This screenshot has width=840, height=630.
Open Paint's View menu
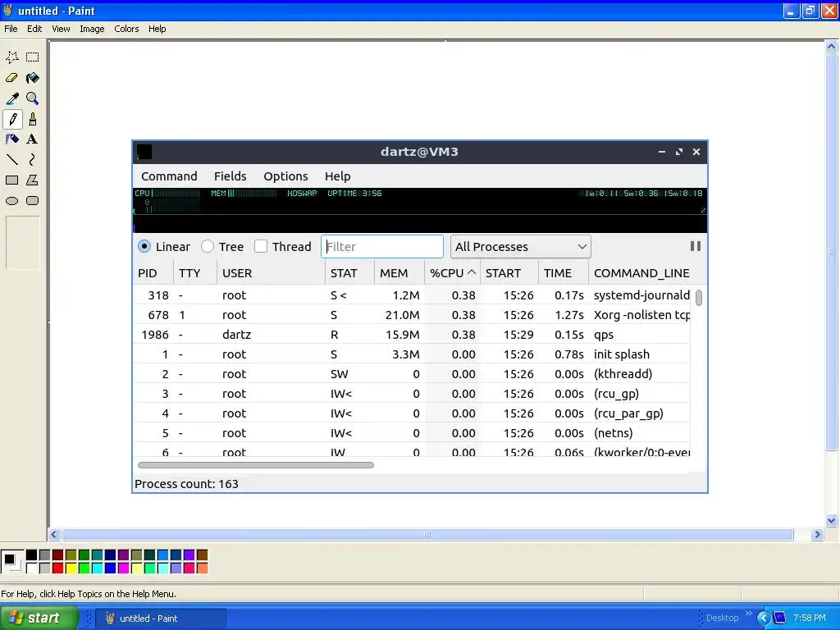pyautogui.click(x=61, y=29)
